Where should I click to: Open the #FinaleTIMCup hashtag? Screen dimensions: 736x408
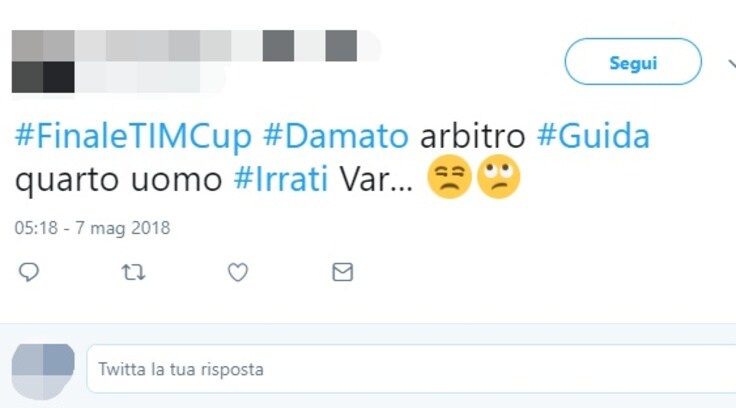(133, 136)
